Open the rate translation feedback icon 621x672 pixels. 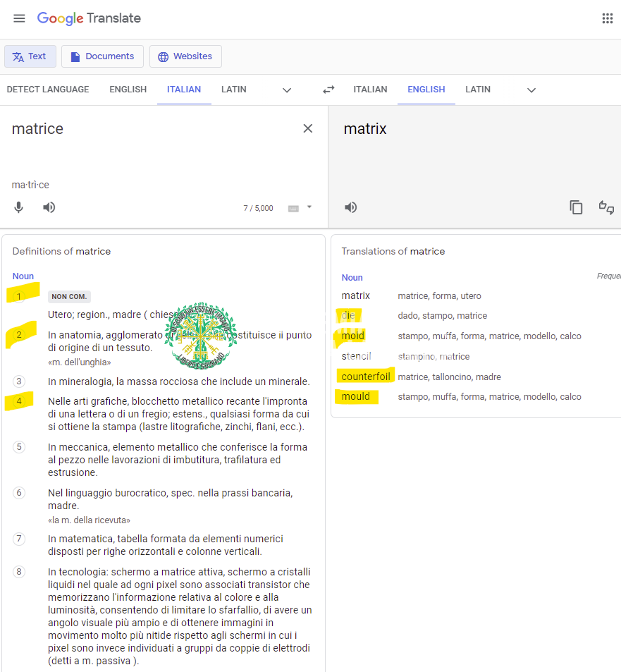pos(606,207)
